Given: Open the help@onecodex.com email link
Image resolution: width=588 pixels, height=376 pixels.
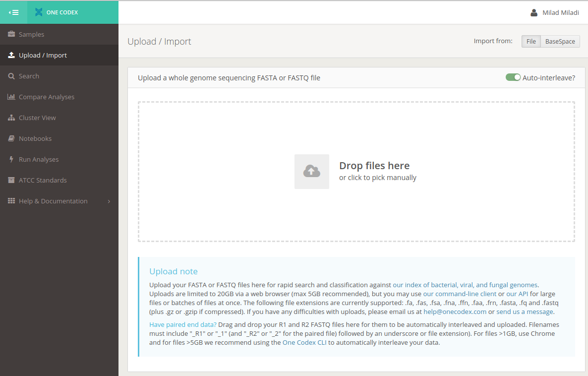Looking at the screenshot, I should [x=455, y=312].
